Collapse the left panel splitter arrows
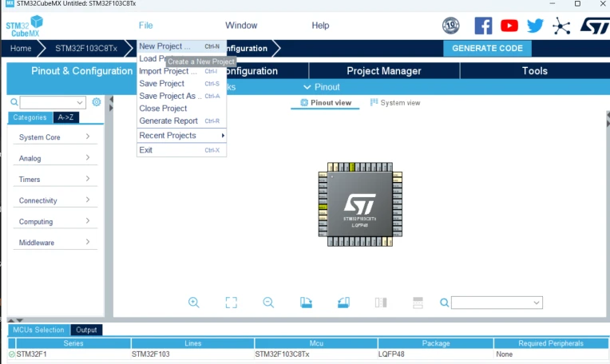 pos(111,104)
